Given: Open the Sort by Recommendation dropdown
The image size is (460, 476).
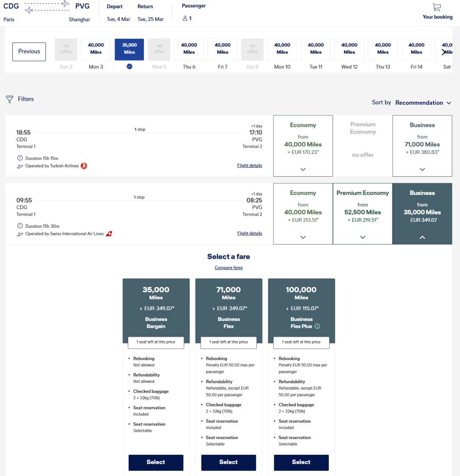Looking at the screenshot, I should (423, 103).
